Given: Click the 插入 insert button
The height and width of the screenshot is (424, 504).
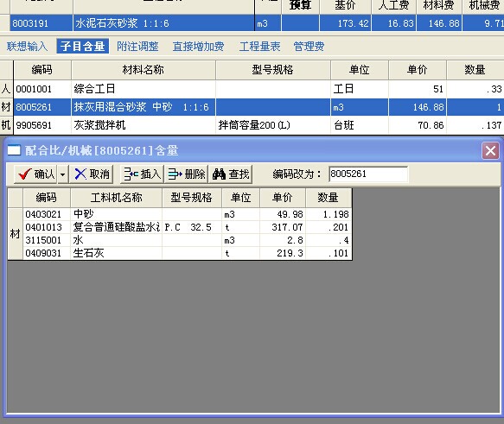Looking at the screenshot, I should point(142,174).
